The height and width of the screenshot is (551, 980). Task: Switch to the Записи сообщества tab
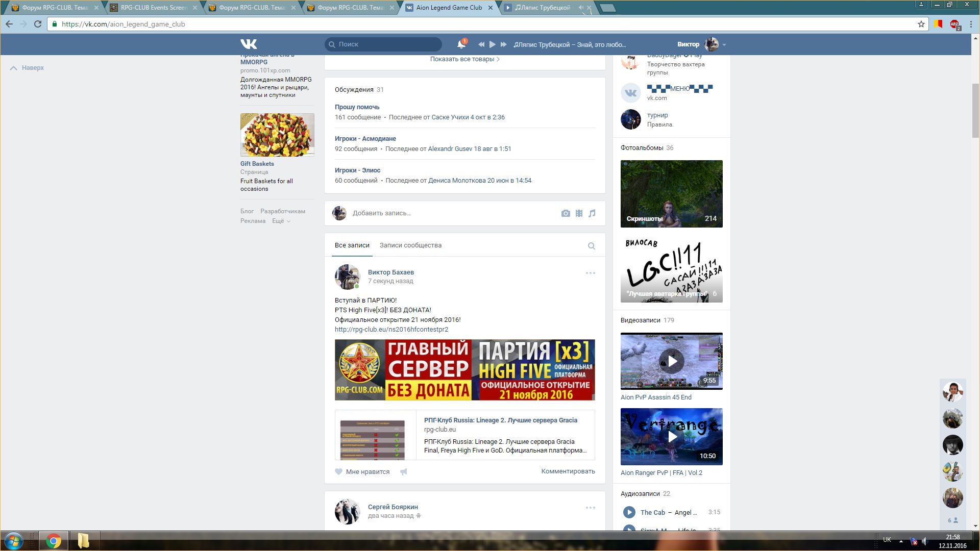(410, 245)
